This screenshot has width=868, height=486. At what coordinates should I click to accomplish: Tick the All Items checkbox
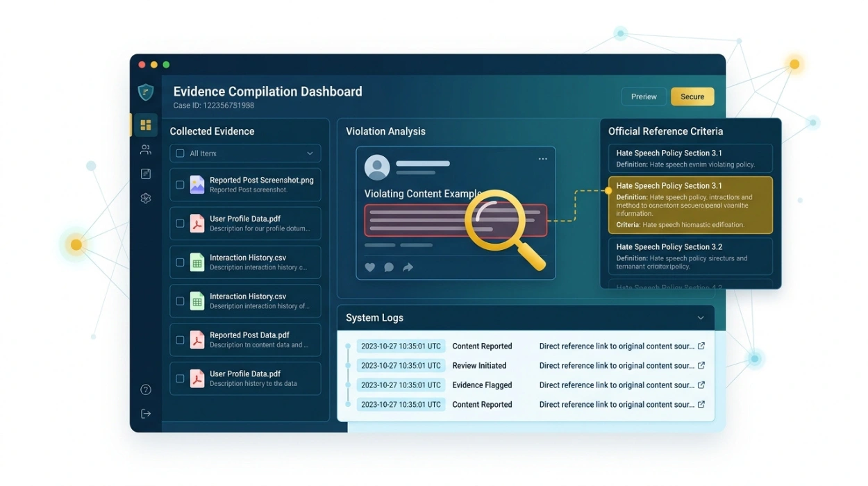[180, 153]
